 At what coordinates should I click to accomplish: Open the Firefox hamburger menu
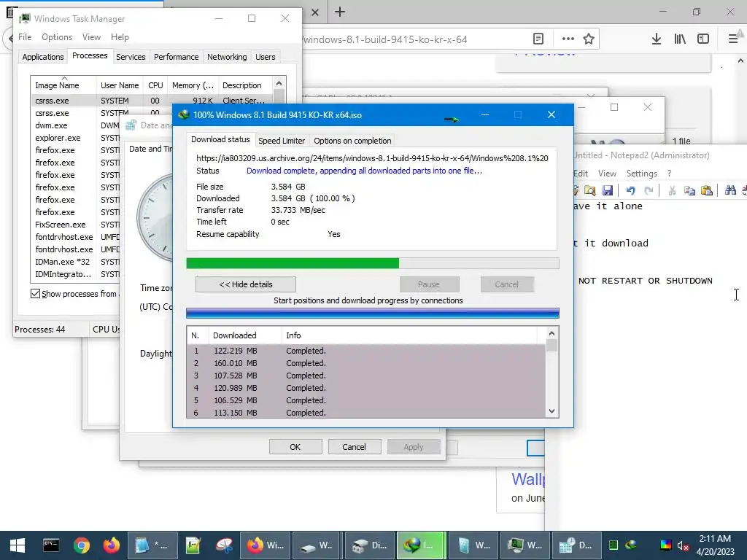(x=733, y=39)
